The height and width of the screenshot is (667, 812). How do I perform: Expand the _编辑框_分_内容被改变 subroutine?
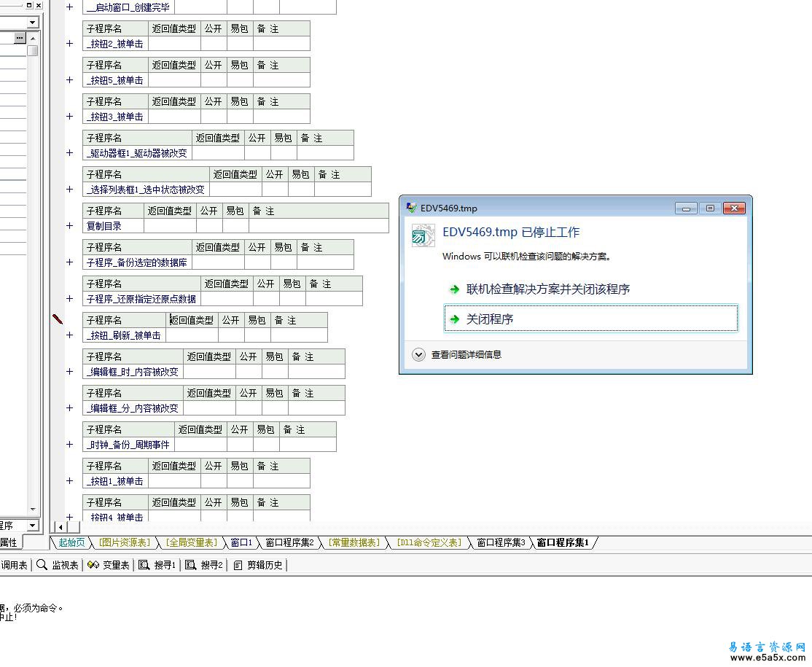70,408
